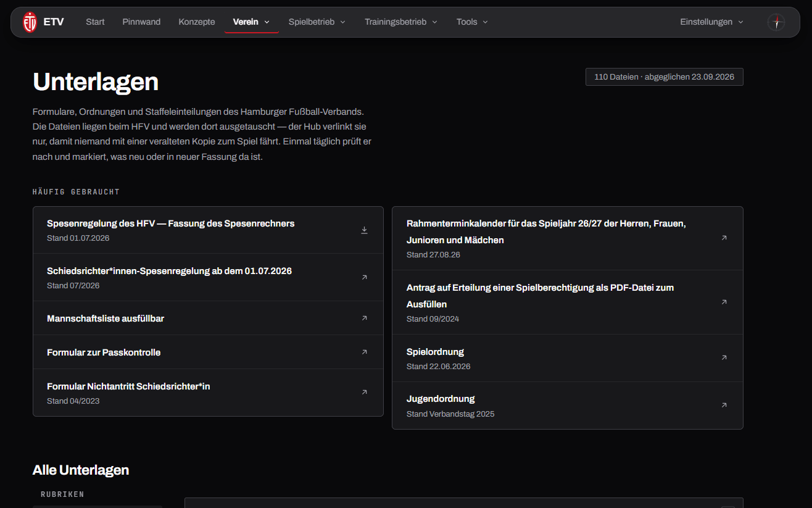Click the 'Stand 04/2023' date text
Image resolution: width=812 pixels, height=508 pixels.
point(73,401)
